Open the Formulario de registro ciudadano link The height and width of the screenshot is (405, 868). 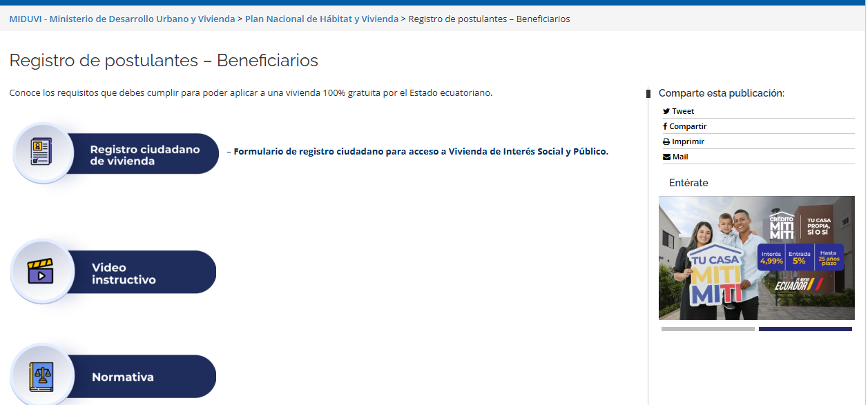[x=421, y=151]
